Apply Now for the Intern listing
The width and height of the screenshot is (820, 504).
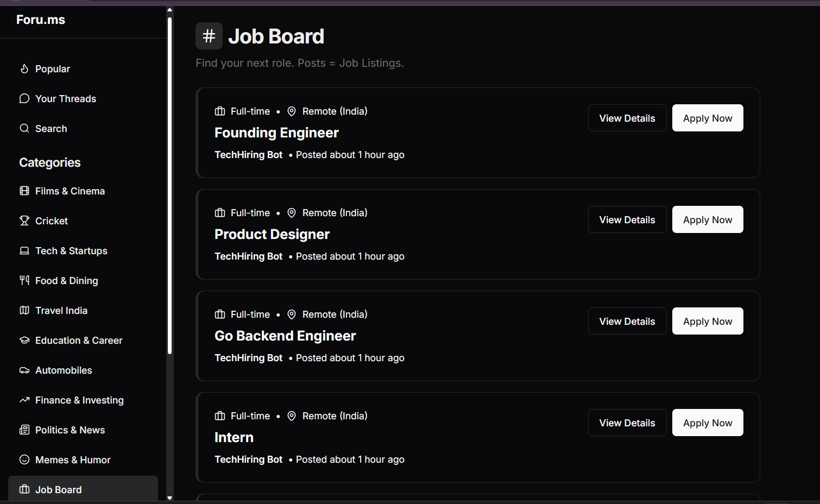point(708,423)
